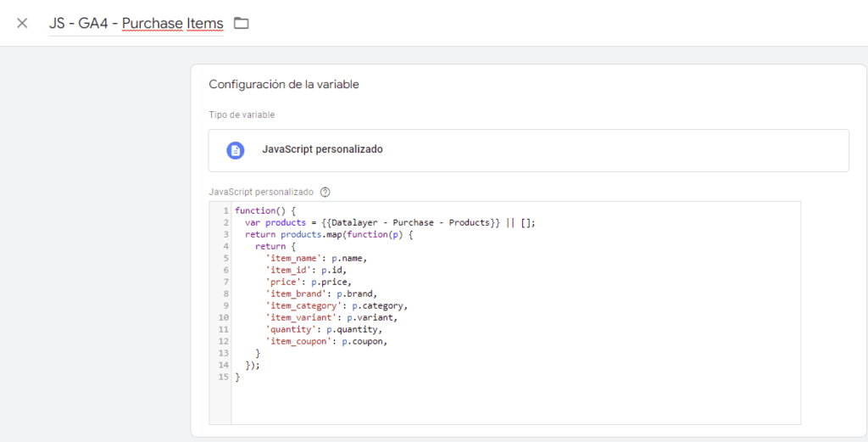
Task: Click the "'item_name': p.name," line
Action: pos(316,258)
